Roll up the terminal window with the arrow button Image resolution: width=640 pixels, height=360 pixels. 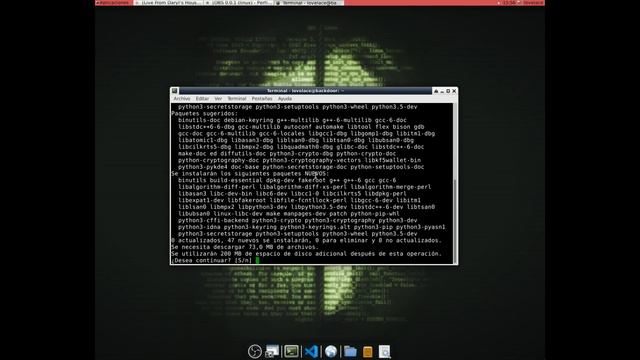[x=436, y=91]
